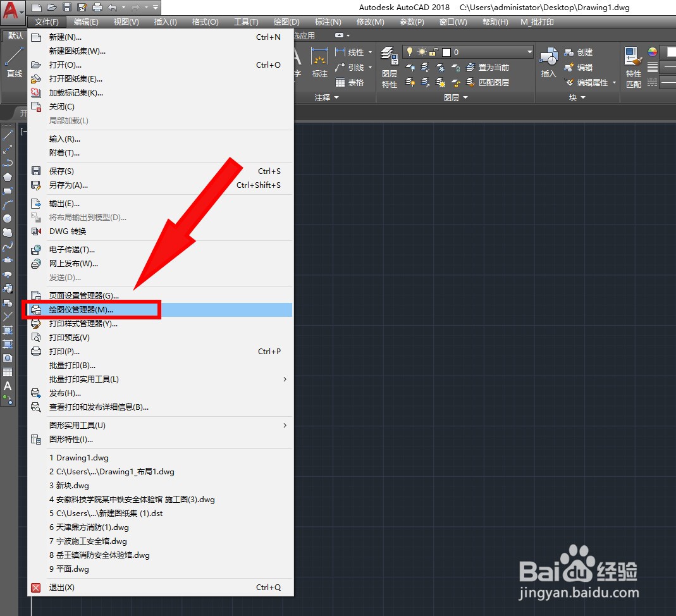Open the 线性 linear dimension dropdown arrow
The height and width of the screenshot is (616, 676).
pos(371,52)
